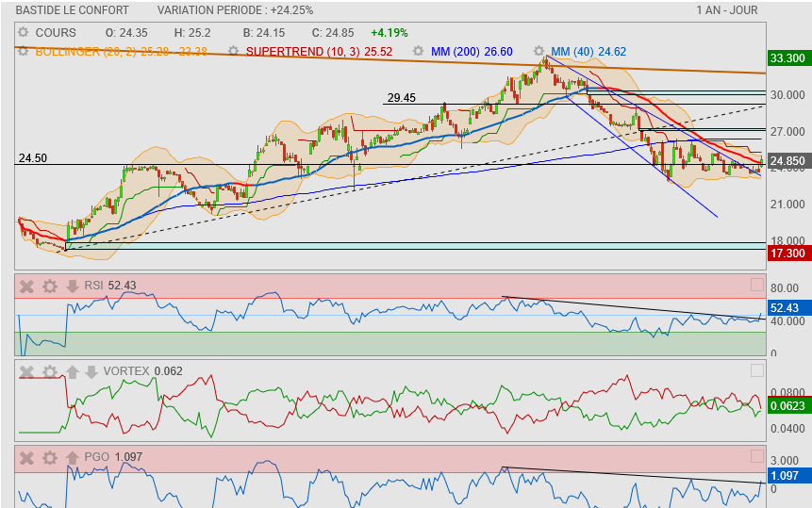Toggle the RSI panel corner checkbox
Image resolution: width=812 pixels, height=508 pixels.
[756, 285]
